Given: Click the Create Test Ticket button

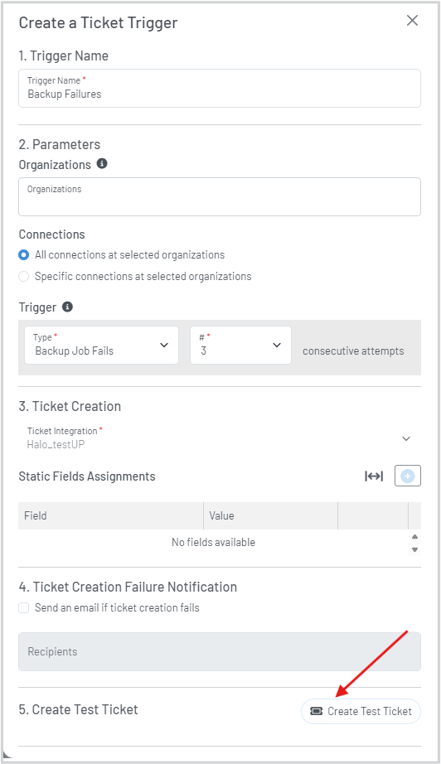Looking at the screenshot, I should [361, 711].
